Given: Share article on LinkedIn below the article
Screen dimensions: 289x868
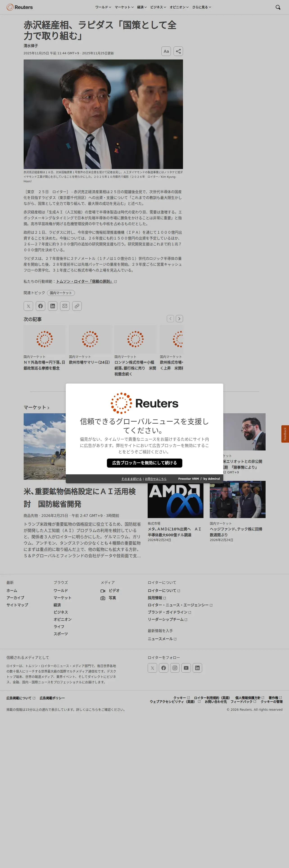Looking at the screenshot, I should tap(52, 306).
